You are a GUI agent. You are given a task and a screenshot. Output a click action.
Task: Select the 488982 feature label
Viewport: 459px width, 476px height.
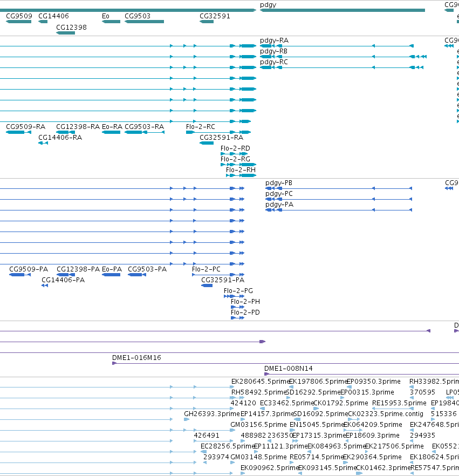(x=254, y=436)
